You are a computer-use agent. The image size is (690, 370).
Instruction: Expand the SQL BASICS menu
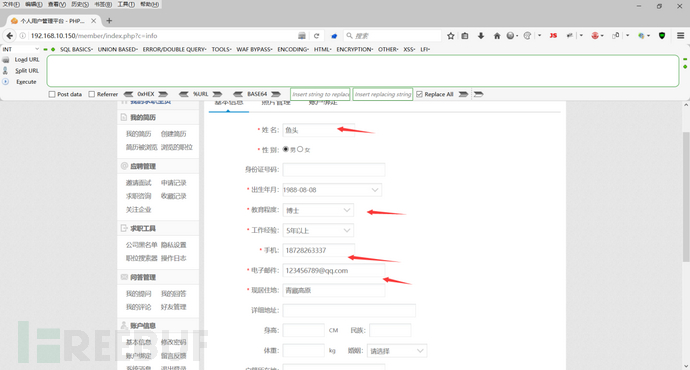click(x=76, y=49)
